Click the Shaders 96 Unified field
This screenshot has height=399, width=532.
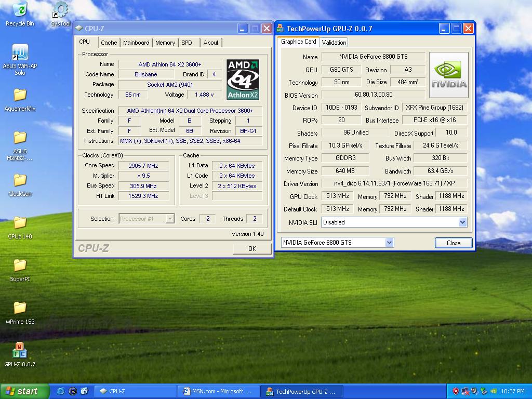click(x=355, y=132)
